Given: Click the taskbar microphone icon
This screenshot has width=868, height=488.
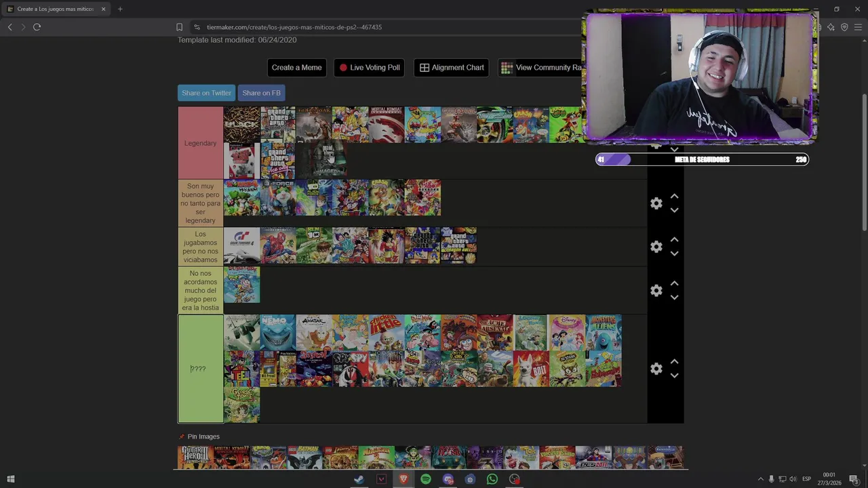Looking at the screenshot, I should (x=771, y=479).
